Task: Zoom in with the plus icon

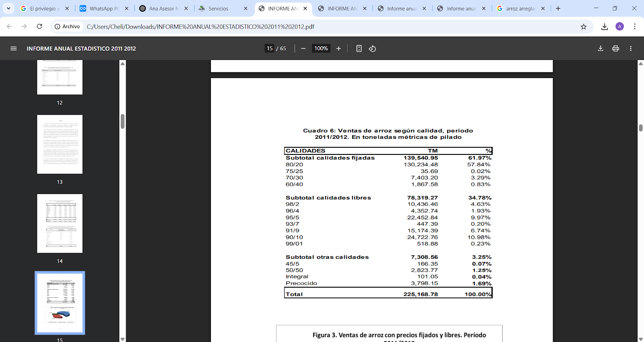Action: pos(339,48)
